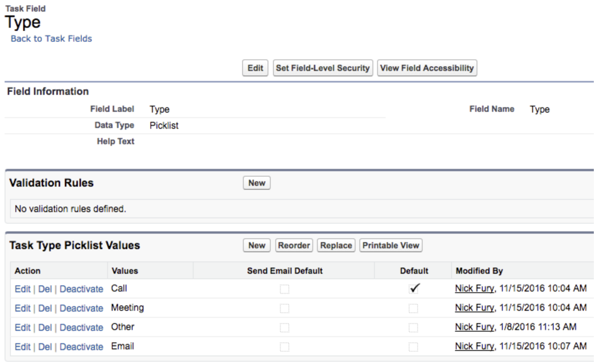This screenshot has height=364, width=600.
Task: Open View Field Accessibility
Action: 427,68
